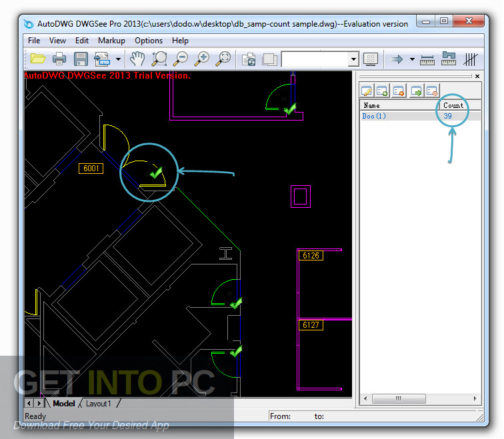
Task: Click the Zoom Extents magnifier
Action: coord(223,59)
